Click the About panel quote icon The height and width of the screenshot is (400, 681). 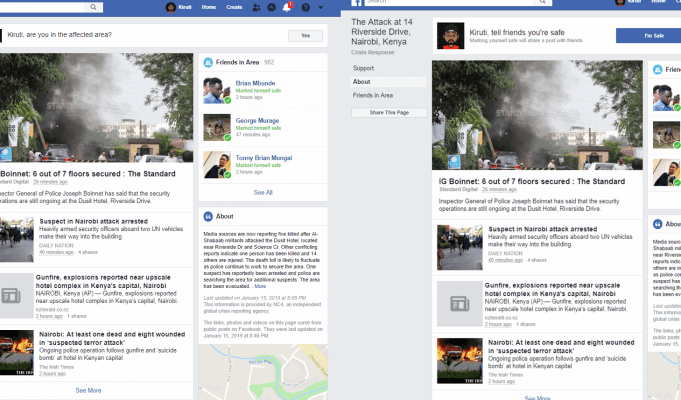tap(208, 216)
